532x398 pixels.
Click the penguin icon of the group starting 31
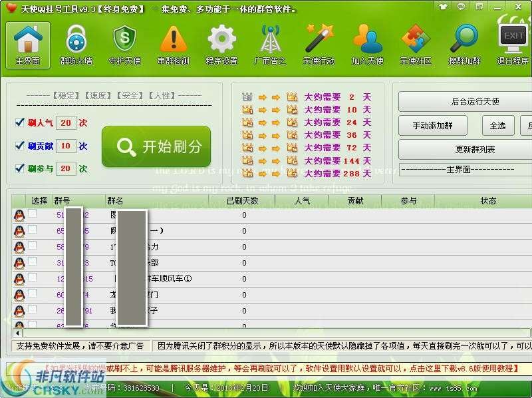pyautogui.click(x=19, y=263)
